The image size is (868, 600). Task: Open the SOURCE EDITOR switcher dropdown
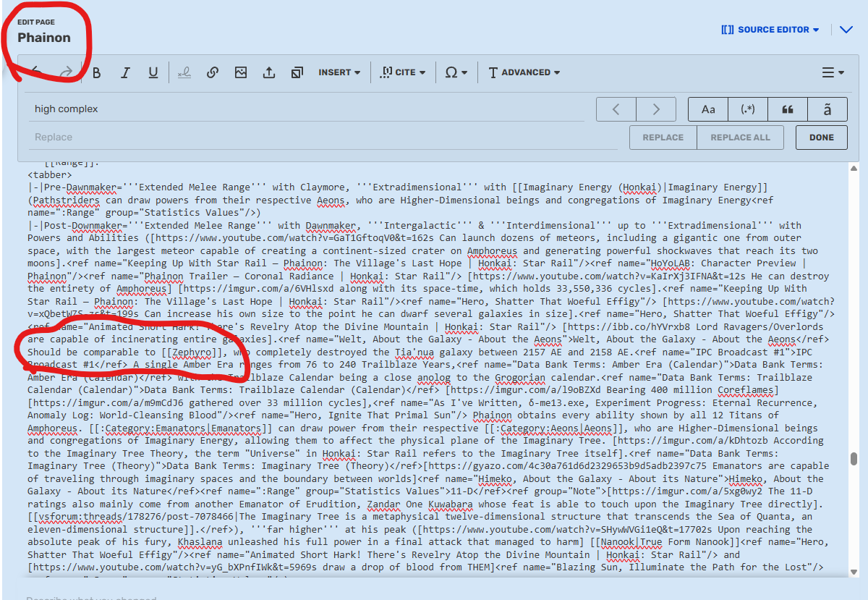pyautogui.click(x=770, y=30)
